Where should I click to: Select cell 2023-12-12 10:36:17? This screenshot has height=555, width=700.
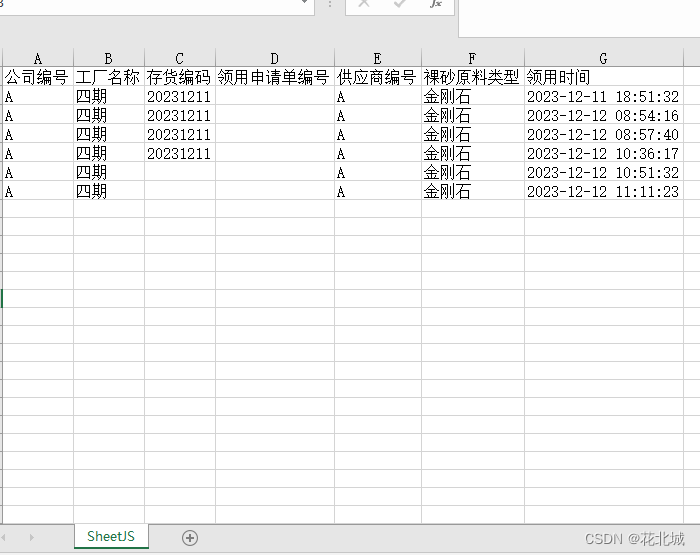click(604, 153)
